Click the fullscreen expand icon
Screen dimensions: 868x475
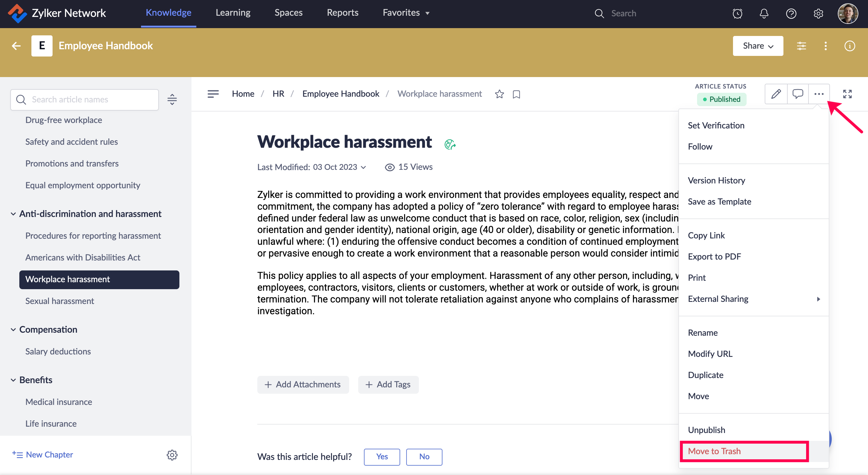847,94
